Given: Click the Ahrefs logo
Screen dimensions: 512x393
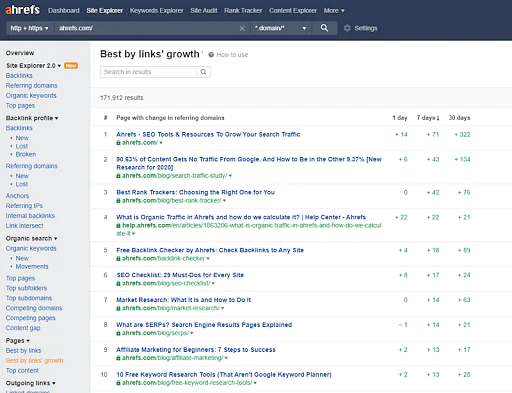Looking at the screenshot, I should 23,10.
